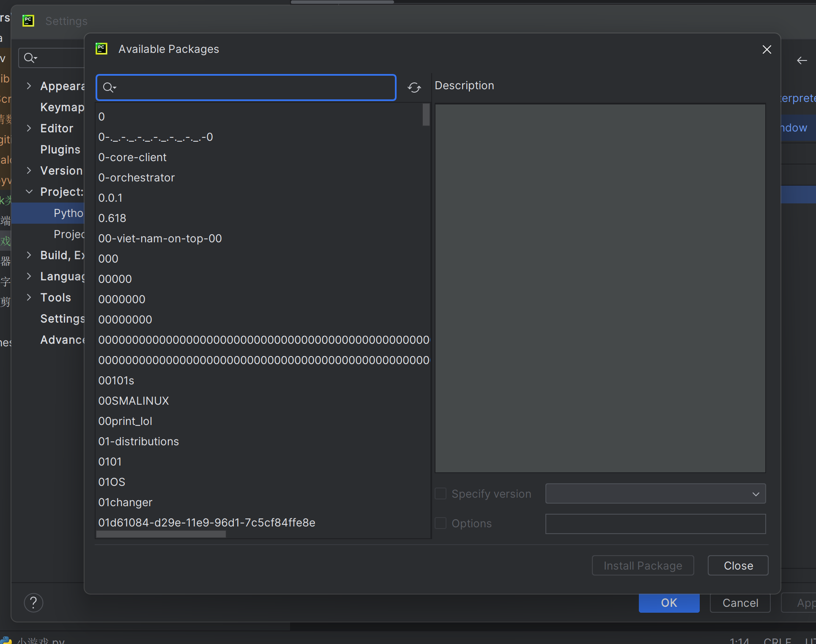Select package "01-distributions"
816x644 pixels.
(x=263, y=441)
